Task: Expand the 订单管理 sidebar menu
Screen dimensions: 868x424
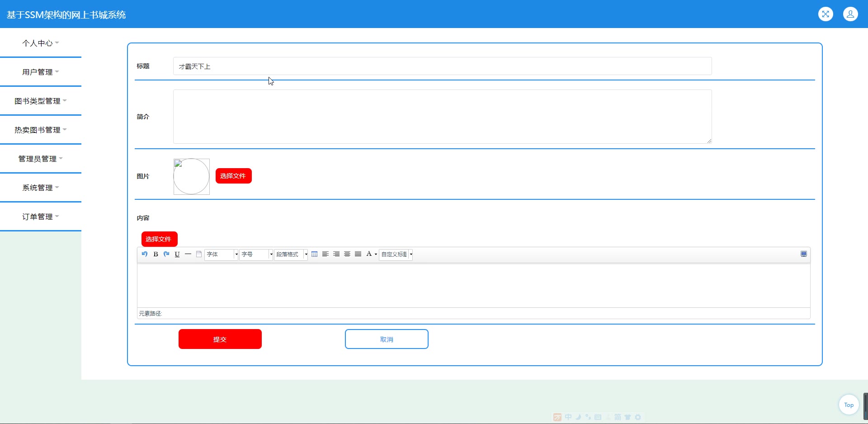Action: pyautogui.click(x=41, y=217)
